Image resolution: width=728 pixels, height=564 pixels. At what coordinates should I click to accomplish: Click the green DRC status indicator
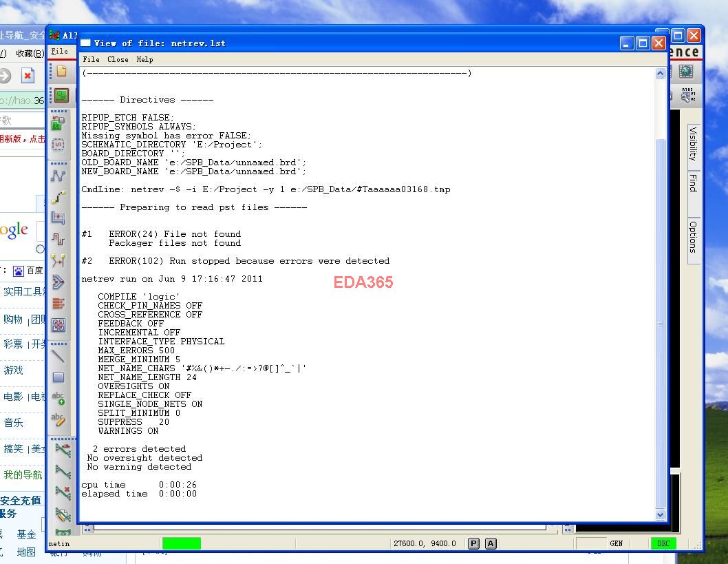click(663, 543)
